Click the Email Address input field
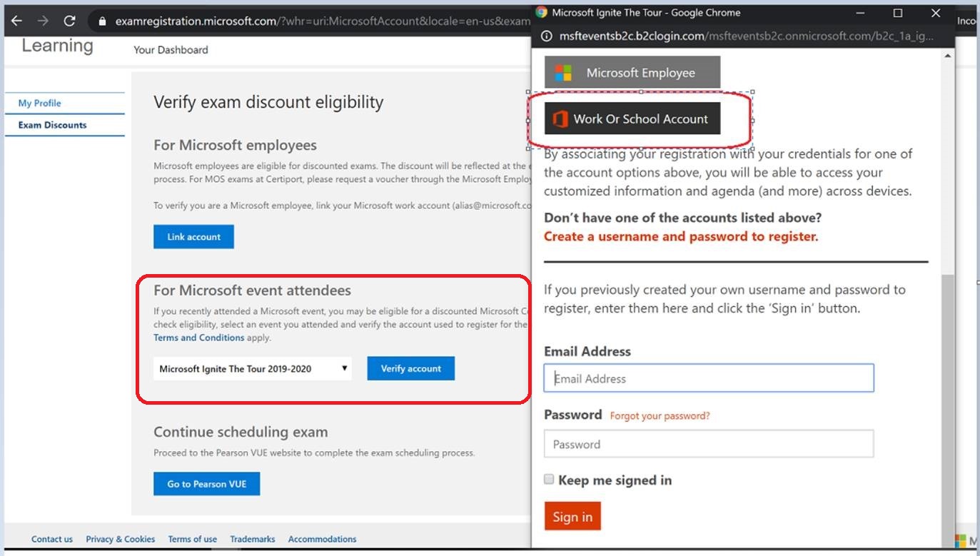This screenshot has width=980, height=556. click(709, 378)
